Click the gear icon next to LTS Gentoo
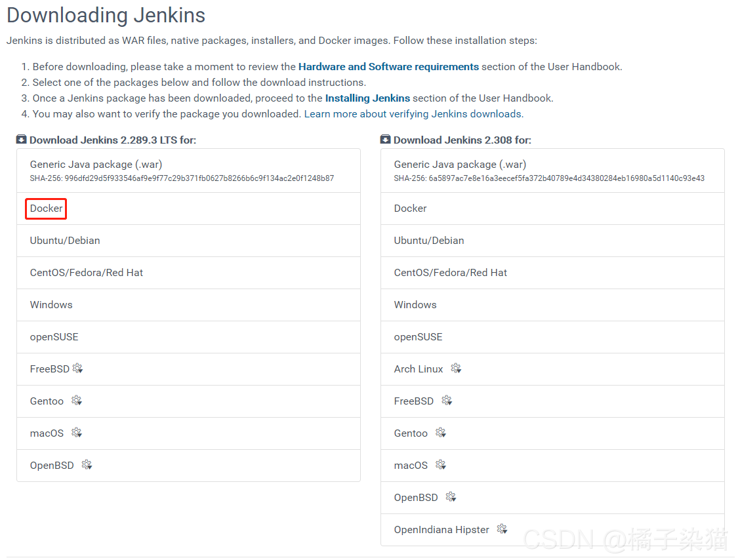Image resolution: width=738 pixels, height=560 pixels. 77,401
